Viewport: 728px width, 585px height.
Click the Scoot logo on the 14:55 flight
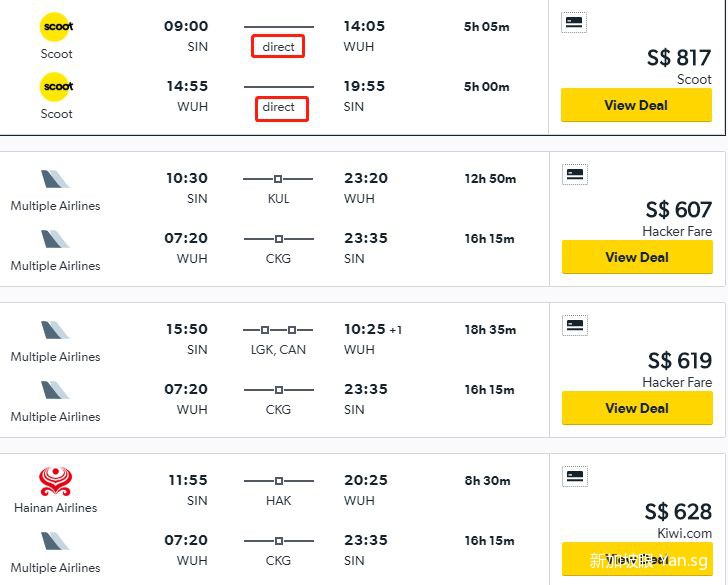coord(57,87)
